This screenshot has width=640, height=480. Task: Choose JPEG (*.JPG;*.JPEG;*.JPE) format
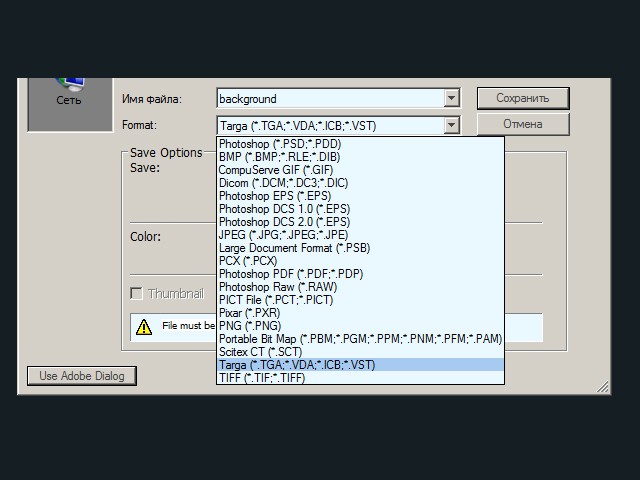[360, 235]
